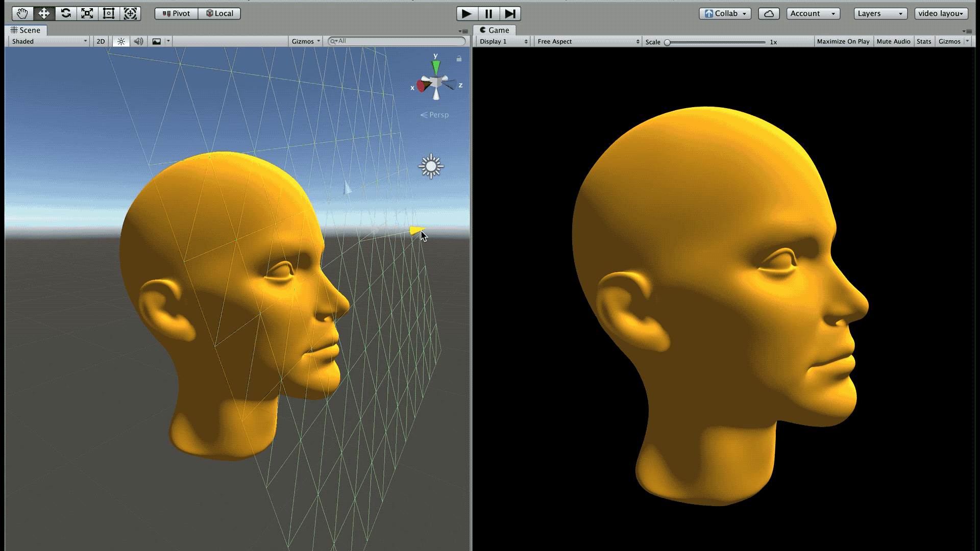Toggle 2D scene view mode

click(101, 41)
